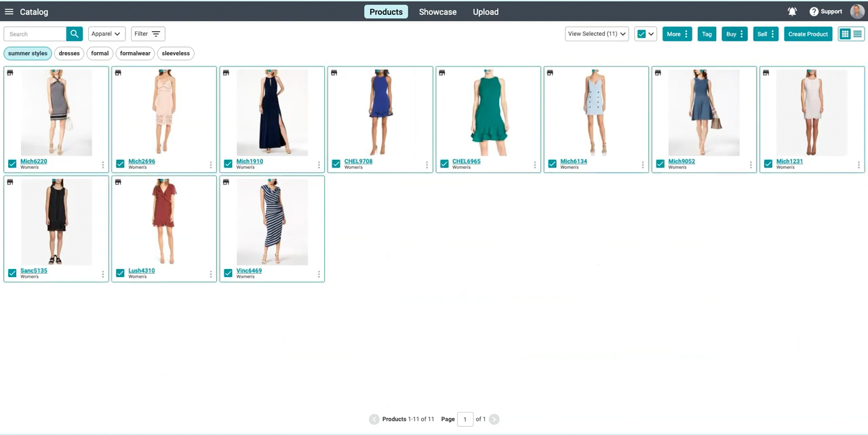Screen dimensions: 868x435
Task: Go to the Upload tab
Action: coord(486,12)
